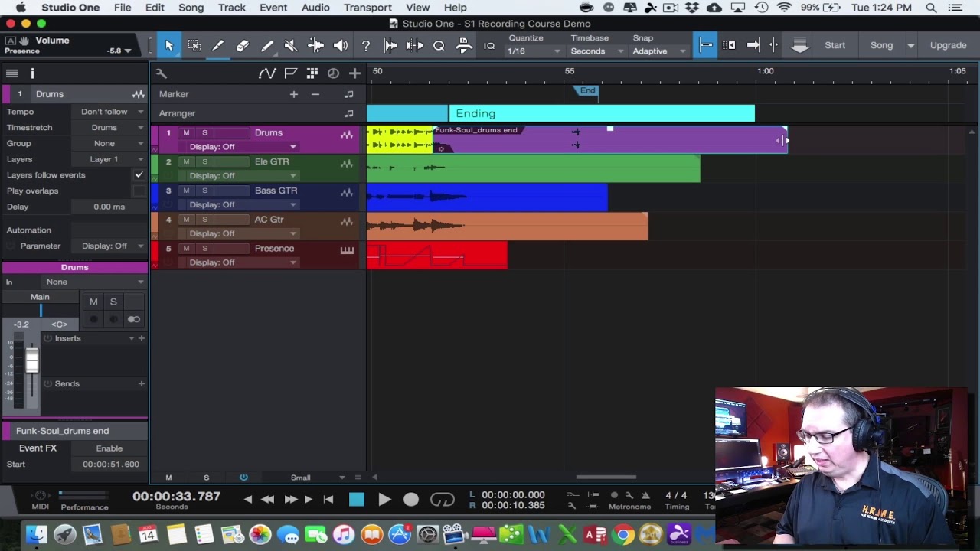Image resolution: width=980 pixels, height=551 pixels.
Task: Open the Song page dropdown arrow
Action: 910,46
